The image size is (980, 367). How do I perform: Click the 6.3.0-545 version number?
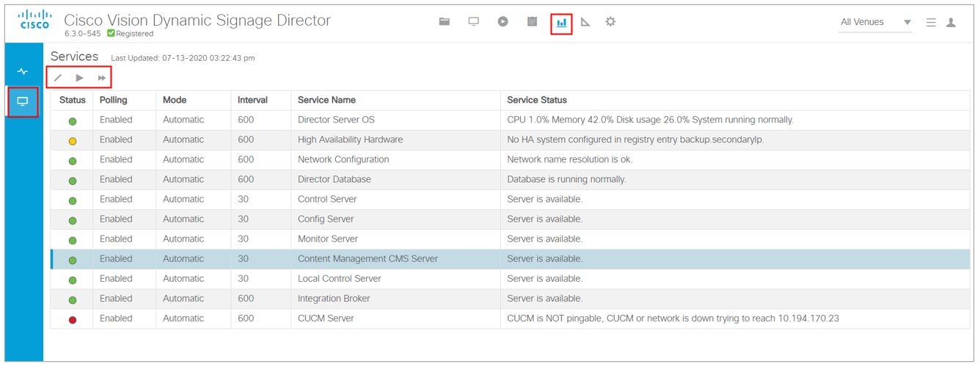tap(83, 34)
